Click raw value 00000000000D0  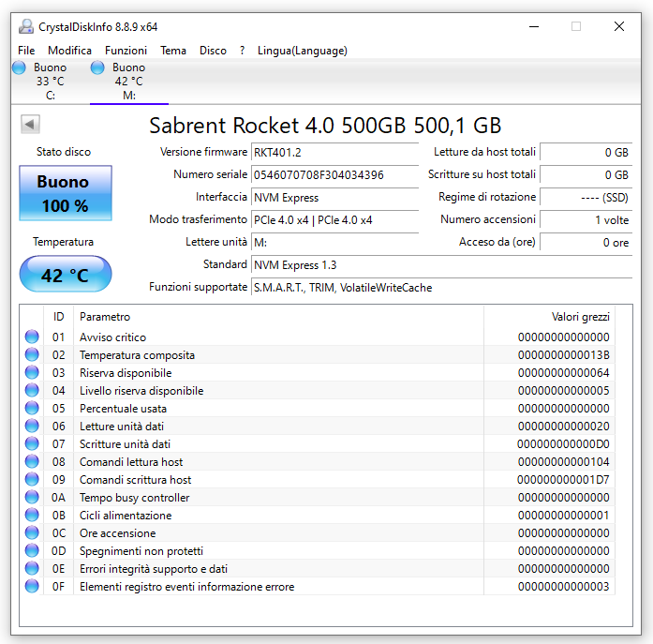pyautogui.click(x=563, y=444)
